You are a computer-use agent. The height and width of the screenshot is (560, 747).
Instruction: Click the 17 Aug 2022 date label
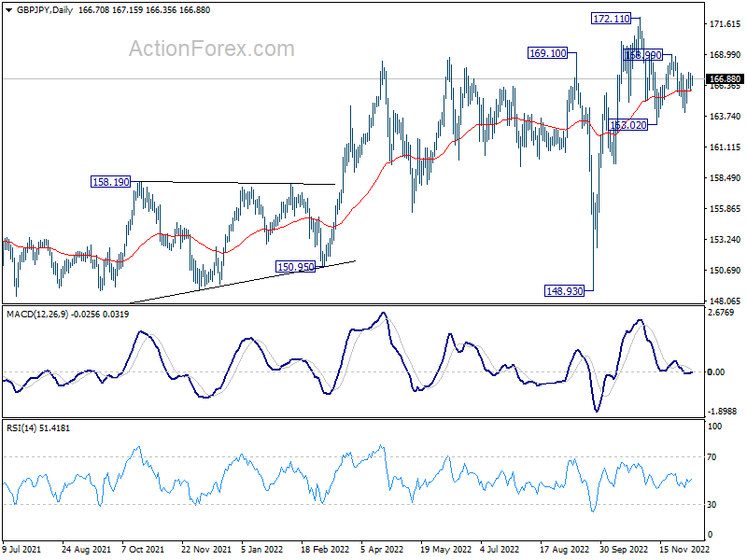point(564,550)
